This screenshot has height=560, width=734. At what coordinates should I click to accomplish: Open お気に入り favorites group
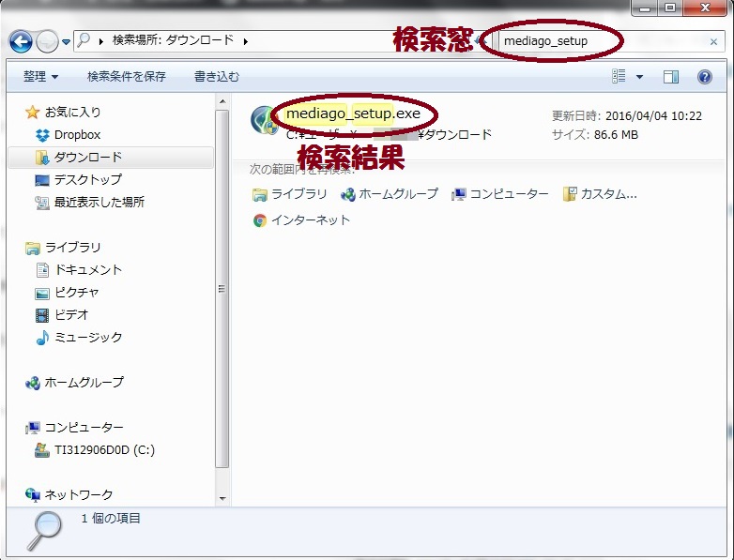72,113
